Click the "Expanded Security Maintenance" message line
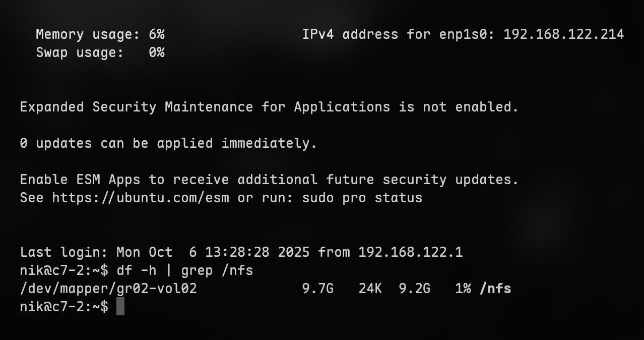The width and height of the screenshot is (644, 340). pos(269,107)
